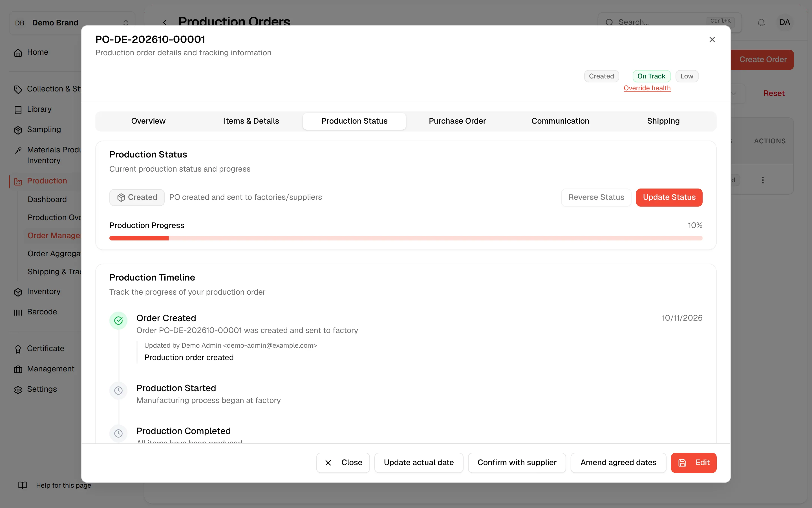Go back using the arrow beside Production Orders
This screenshot has width=812, height=508.
pos(165,23)
